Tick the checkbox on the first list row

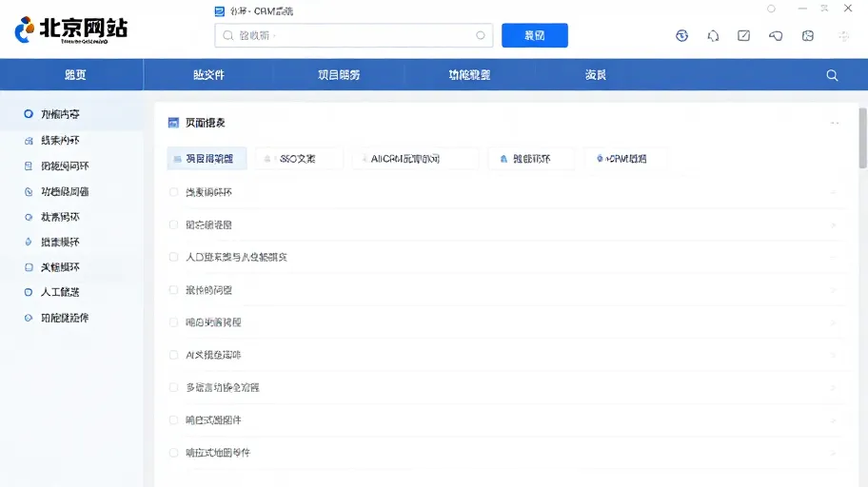(173, 192)
